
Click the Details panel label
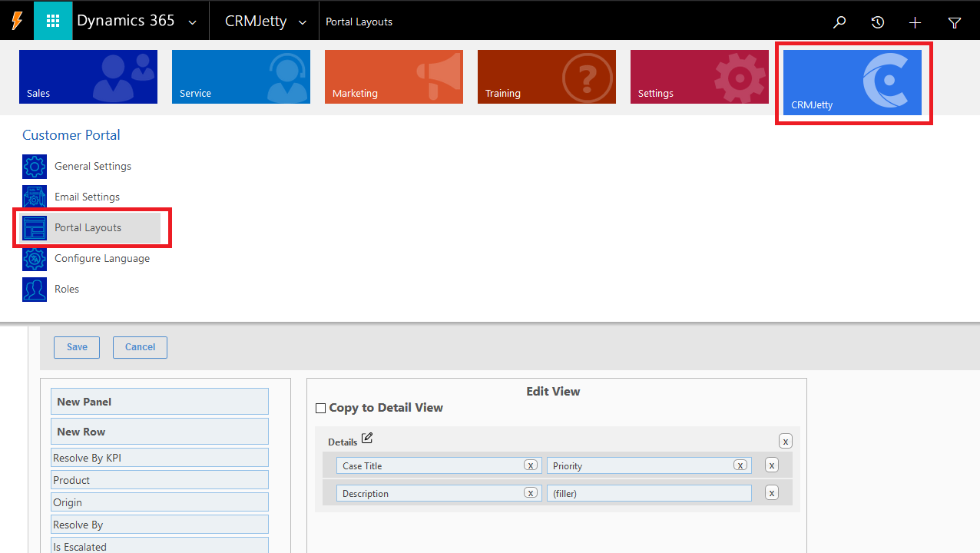click(343, 442)
